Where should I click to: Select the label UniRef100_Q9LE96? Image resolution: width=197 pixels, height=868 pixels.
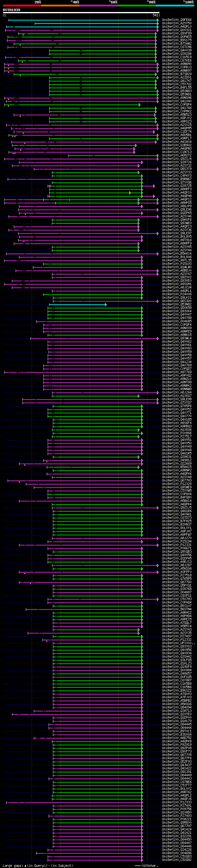(177, 210)
